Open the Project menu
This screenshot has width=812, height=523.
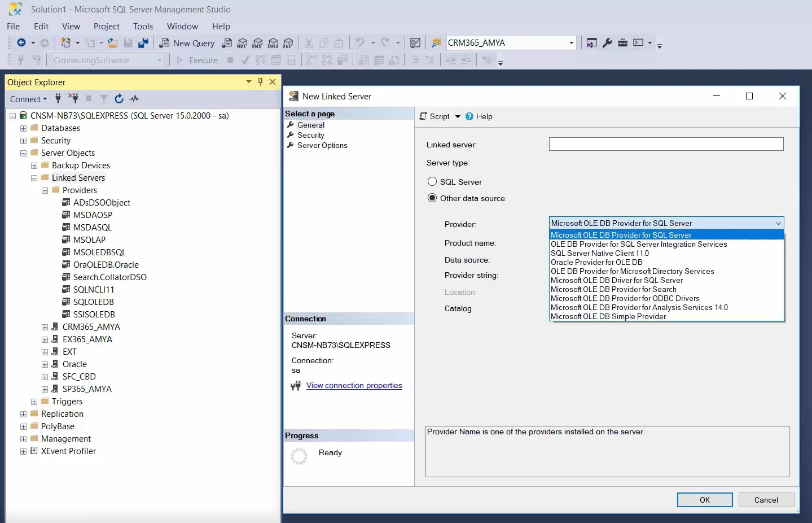pyautogui.click(x=107, y=27)
